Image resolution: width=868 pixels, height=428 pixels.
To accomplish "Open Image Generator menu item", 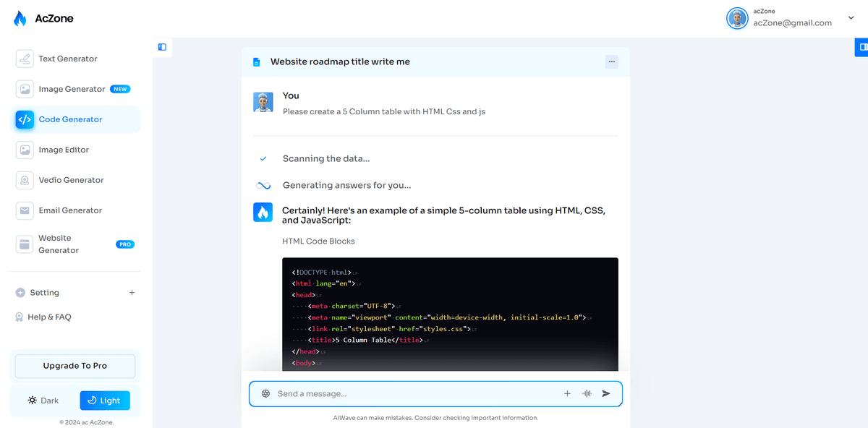I will [76, 89].
